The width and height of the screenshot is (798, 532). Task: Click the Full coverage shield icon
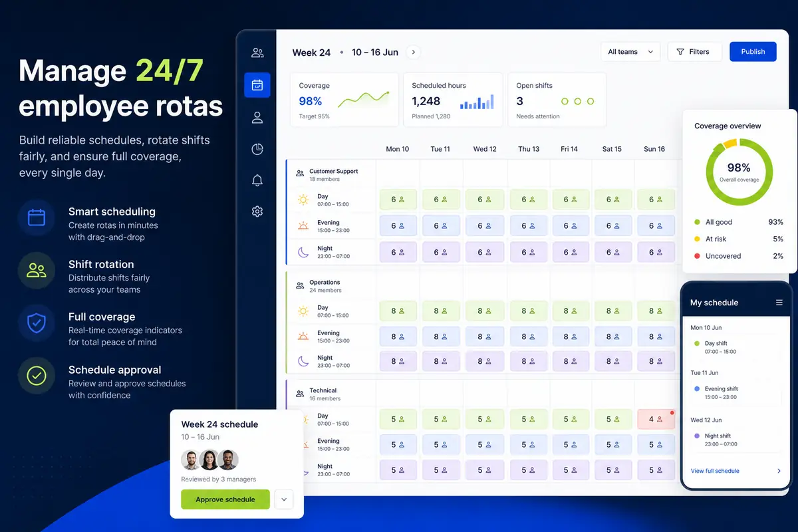[x=37, y=323]
